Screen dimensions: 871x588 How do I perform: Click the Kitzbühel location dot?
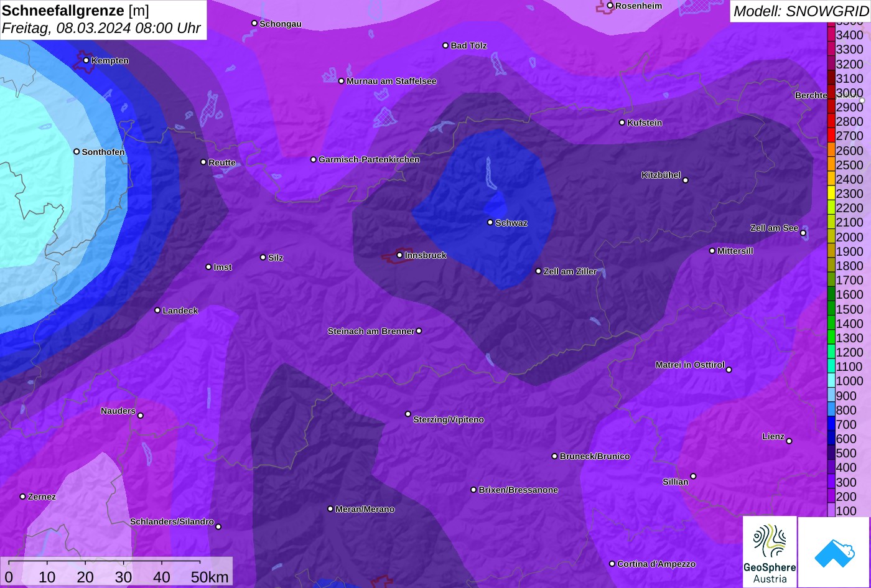tap(686, 180)
